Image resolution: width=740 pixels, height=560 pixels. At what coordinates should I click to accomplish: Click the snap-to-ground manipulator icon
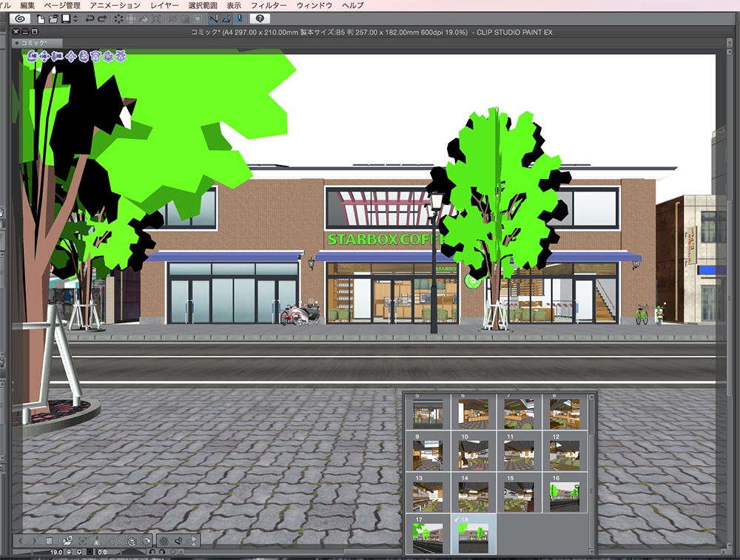pyautogui.click(x=121, y=56)
